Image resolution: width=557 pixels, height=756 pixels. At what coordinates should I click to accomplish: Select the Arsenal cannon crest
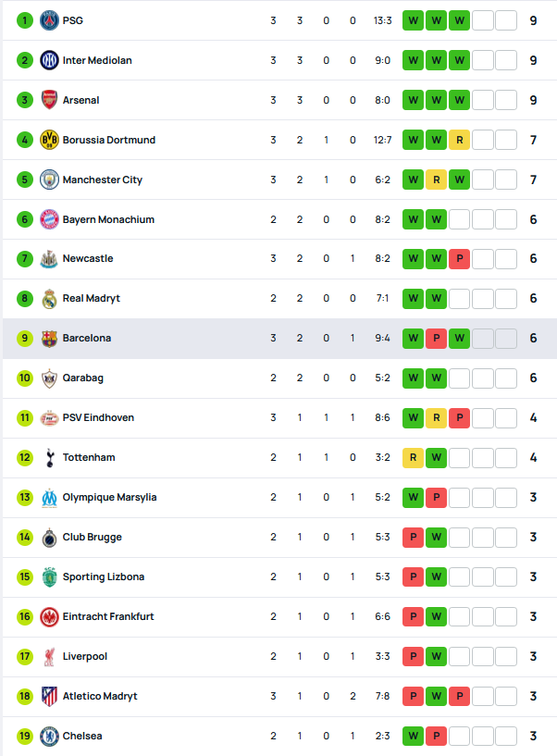coord(49,100)
